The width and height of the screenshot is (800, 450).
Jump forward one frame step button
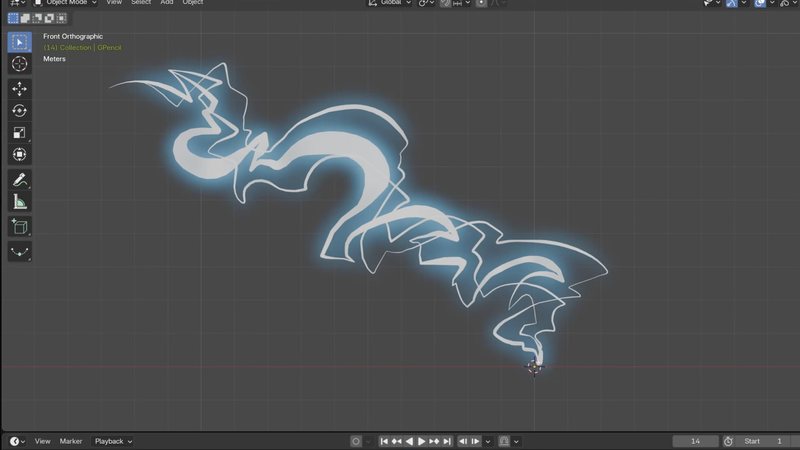[x=476, y=441]
